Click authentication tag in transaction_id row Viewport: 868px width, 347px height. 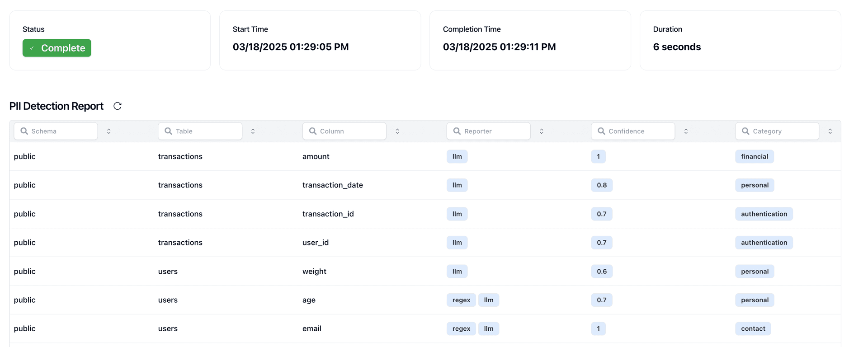pyautogui.click(x=764, y=214)
